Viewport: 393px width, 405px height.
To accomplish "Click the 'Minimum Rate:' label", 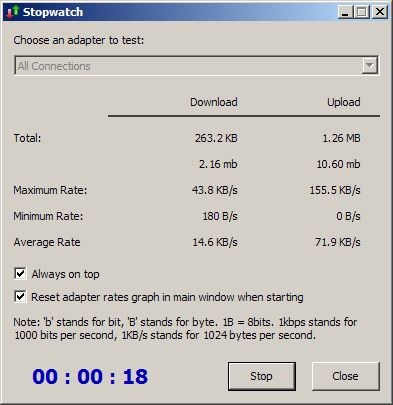I will point(48,216).
